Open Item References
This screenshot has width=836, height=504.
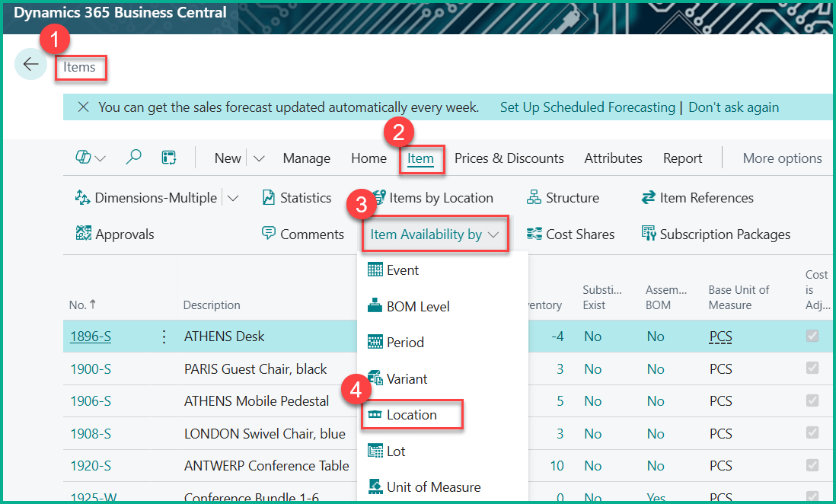(x=697, y=198)
